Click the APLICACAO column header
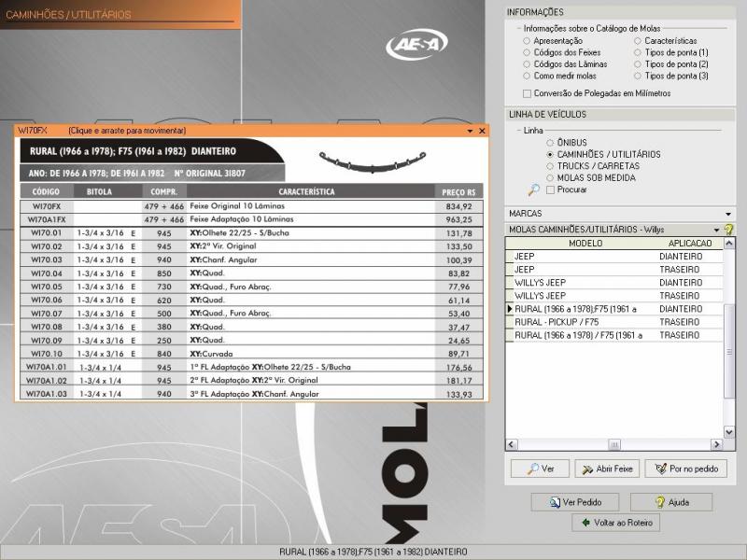 [x=689, y=244]
